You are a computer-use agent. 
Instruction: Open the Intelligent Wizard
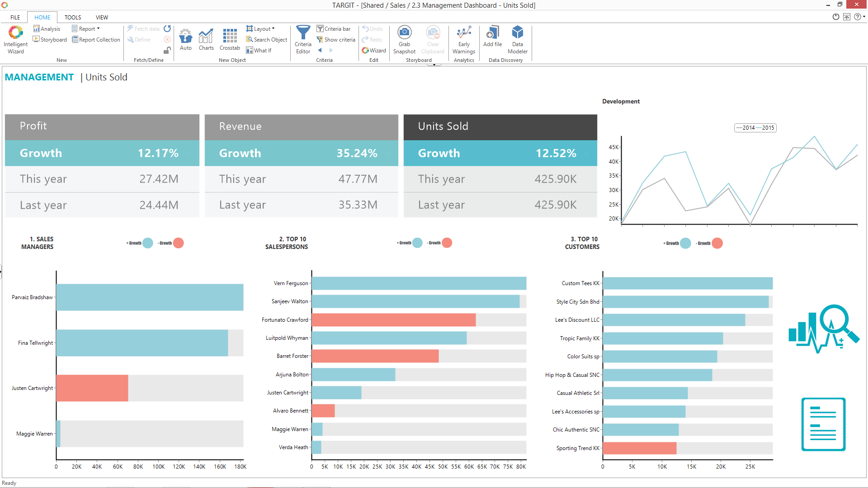pyautogui.click(x=15, y=39)
